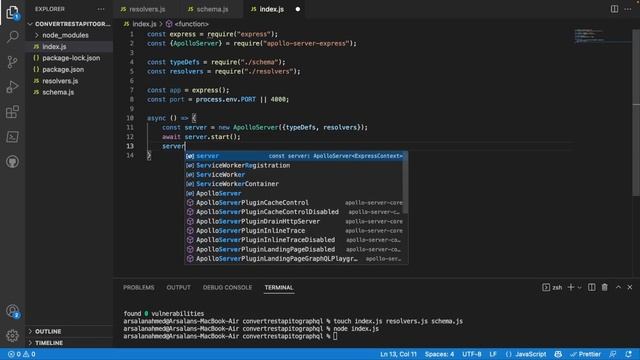Open the terminal panel icon in activity bar

click(13, 137)
